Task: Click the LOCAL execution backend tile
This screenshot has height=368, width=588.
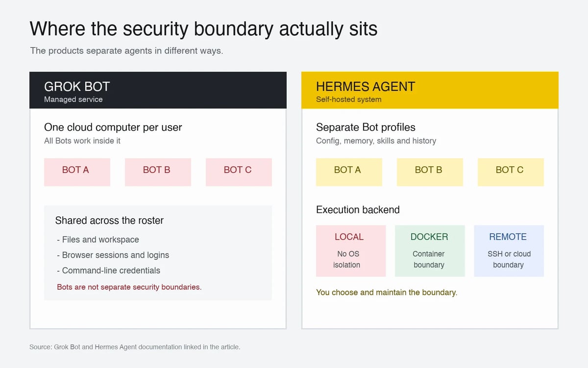Action: coord(351,251)
